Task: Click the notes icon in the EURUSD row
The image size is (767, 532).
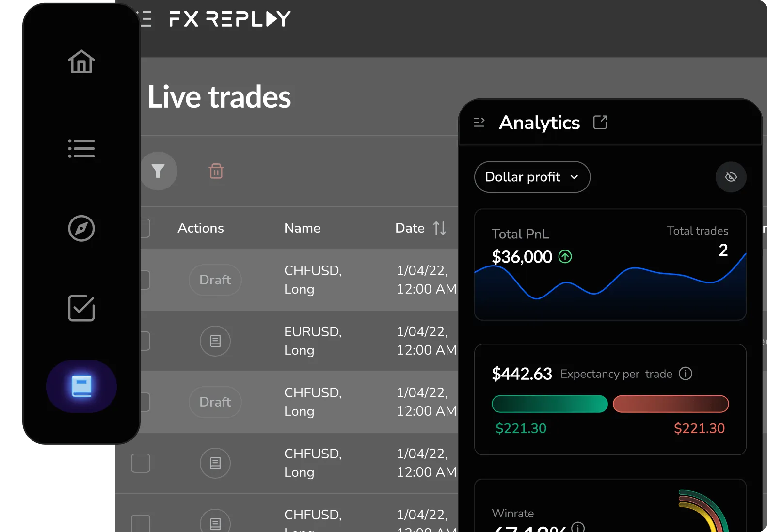Action: (x=215, y=341)
